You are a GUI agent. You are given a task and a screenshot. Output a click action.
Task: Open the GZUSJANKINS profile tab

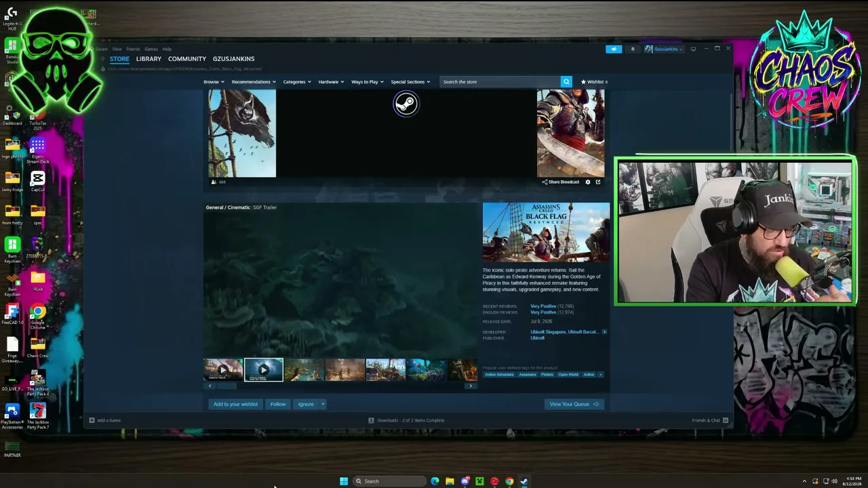(233, 59)
